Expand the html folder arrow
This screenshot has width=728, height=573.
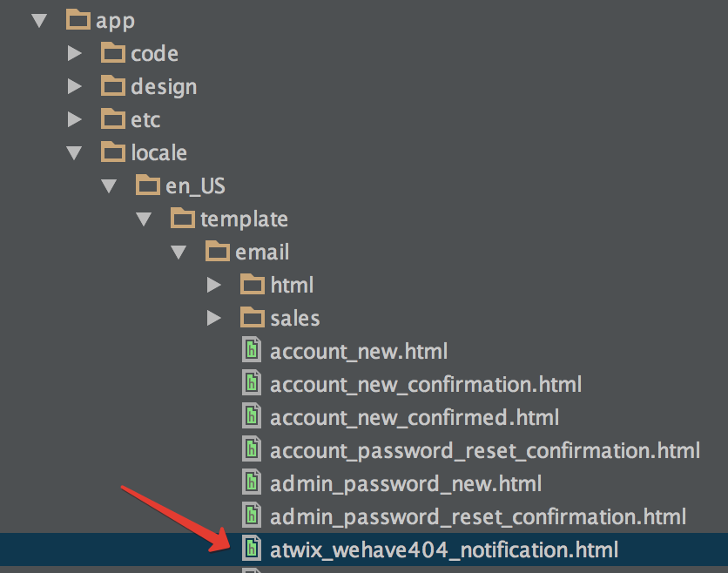click(213, 285)
